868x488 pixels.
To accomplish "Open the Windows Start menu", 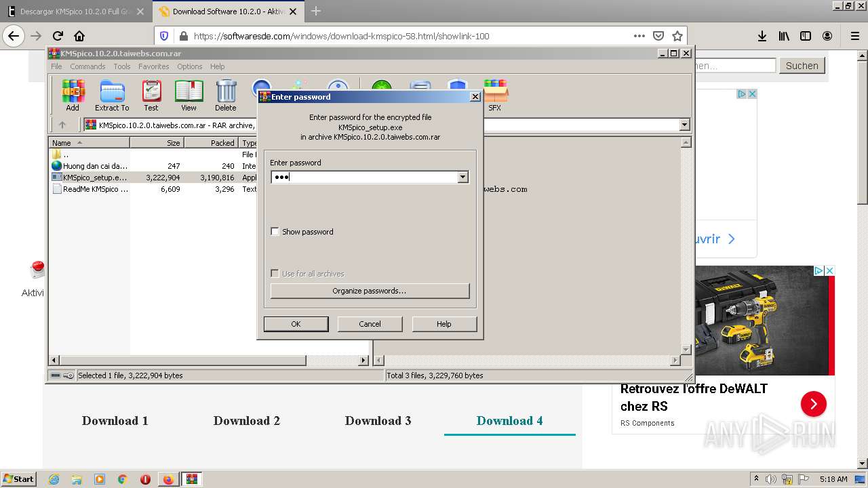I will point(18,479).
